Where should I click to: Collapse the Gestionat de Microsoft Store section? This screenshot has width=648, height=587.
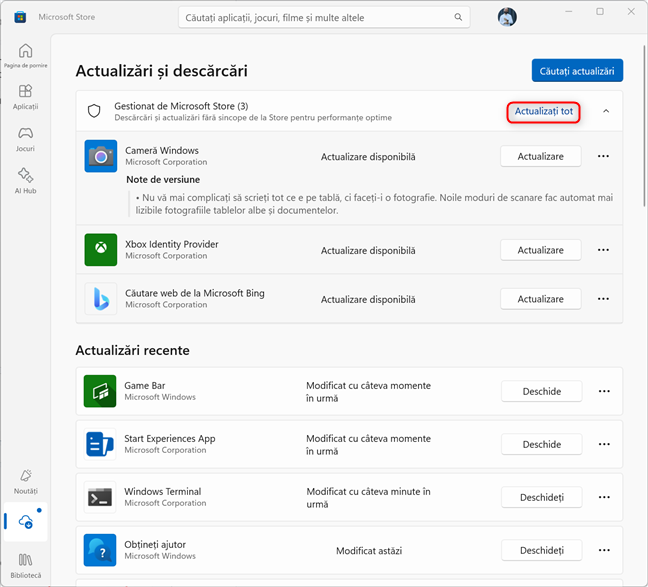pyautogui.click(x=606, y=111)
